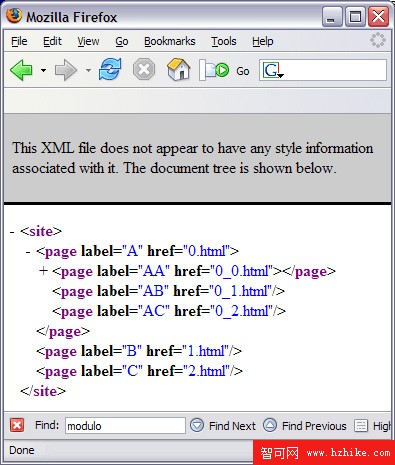Open the Bookmarks menu

pos(170,41)
